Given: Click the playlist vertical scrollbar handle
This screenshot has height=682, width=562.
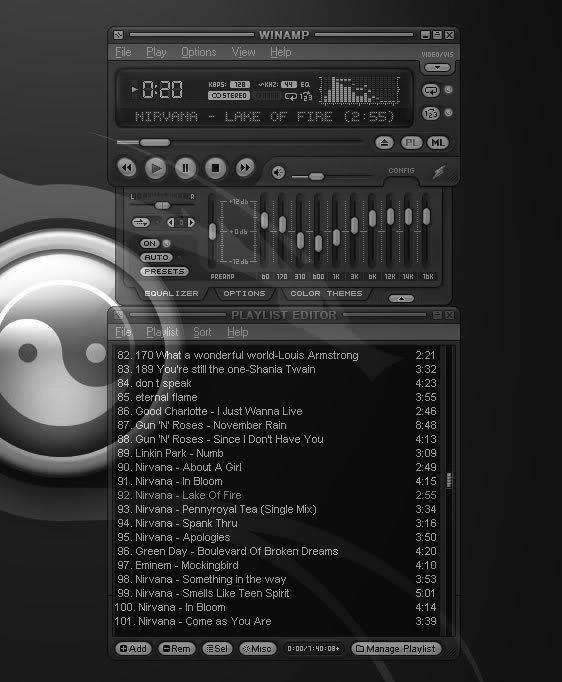Looking at the screenshot, I should click(449, 480).
